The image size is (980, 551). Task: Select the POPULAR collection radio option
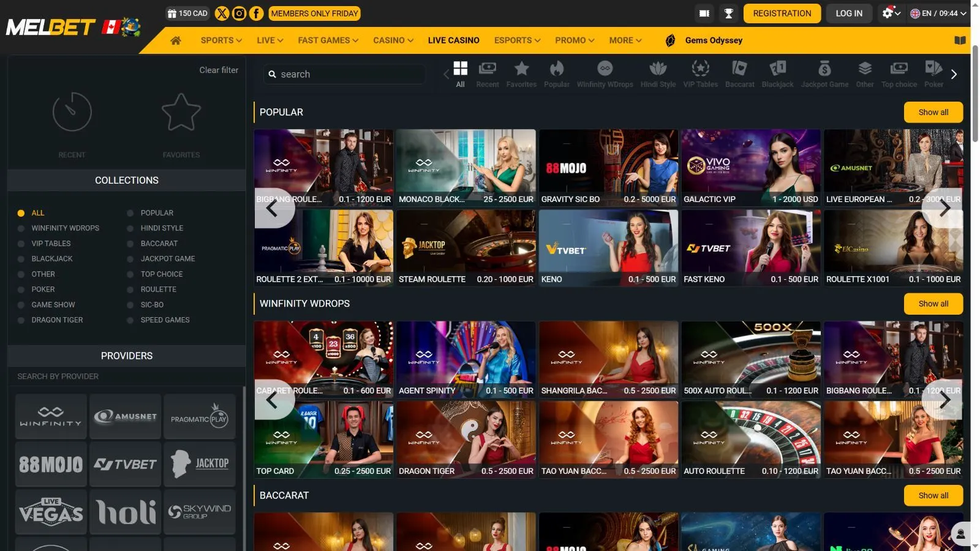pyautogui.click(x=151, y=213)
